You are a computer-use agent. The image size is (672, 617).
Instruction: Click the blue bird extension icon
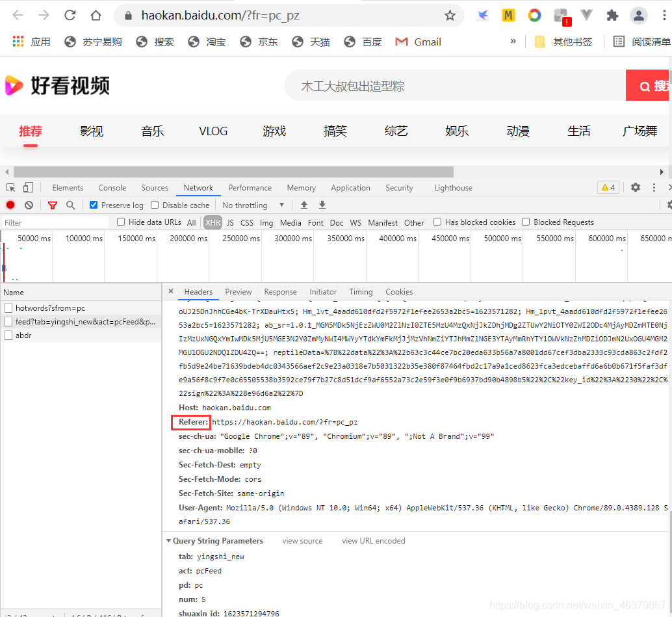pyautogui.click(x=483, y=16)
